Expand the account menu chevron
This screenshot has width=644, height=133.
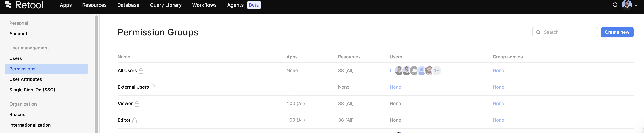point(636,5)
